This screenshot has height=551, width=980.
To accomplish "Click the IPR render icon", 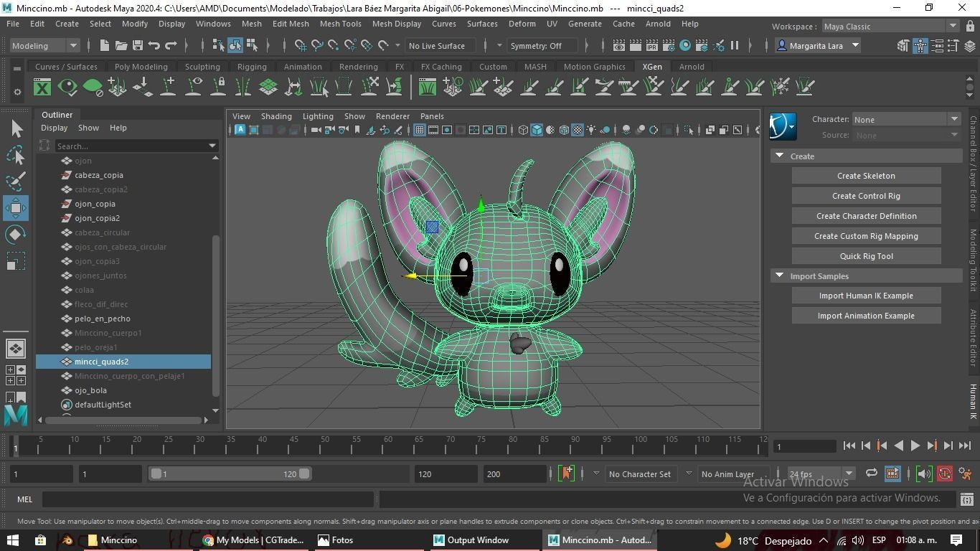I will [x=652, y=45].
